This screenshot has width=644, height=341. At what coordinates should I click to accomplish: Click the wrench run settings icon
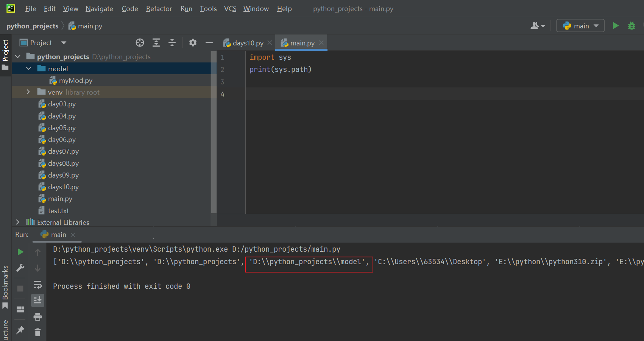coord(20,268)
